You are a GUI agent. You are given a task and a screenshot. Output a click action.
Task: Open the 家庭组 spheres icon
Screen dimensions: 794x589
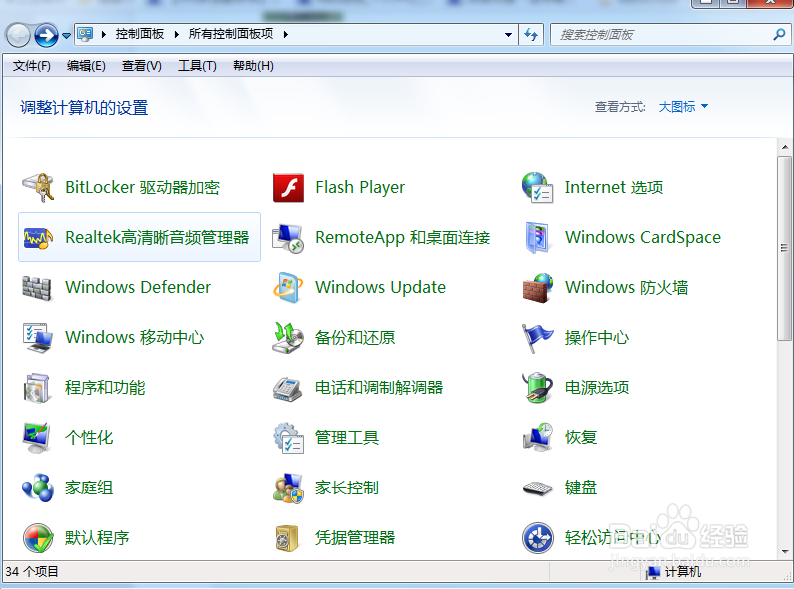point(38,488)
